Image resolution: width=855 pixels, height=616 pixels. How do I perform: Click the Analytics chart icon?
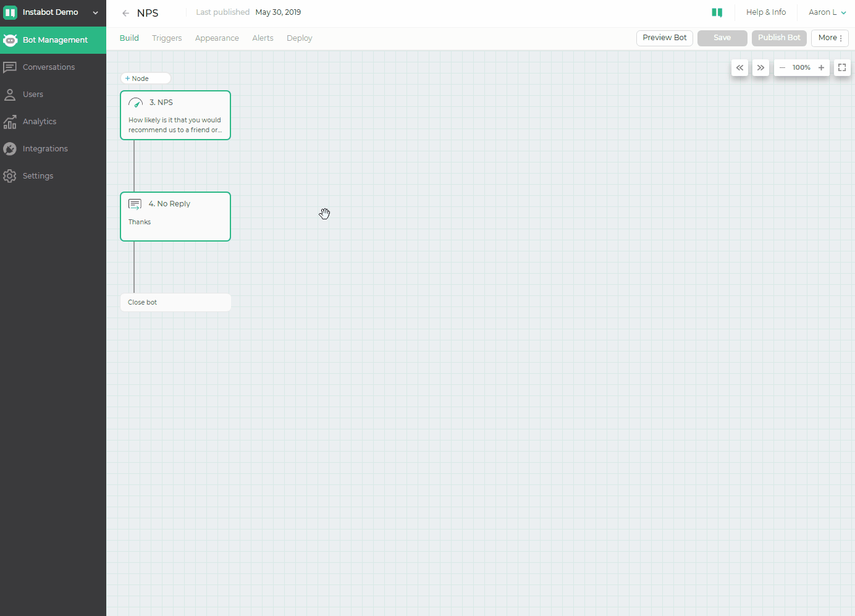coord(10,122)
